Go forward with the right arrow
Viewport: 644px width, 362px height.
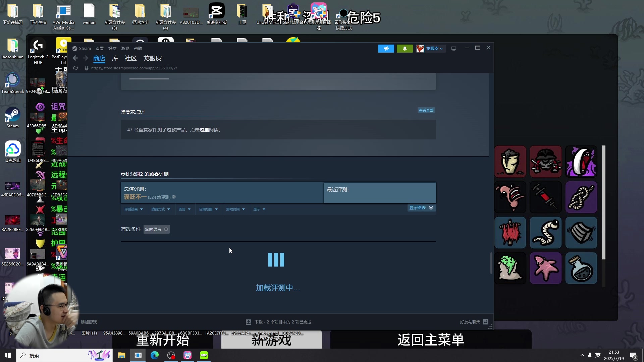(86, 58)
